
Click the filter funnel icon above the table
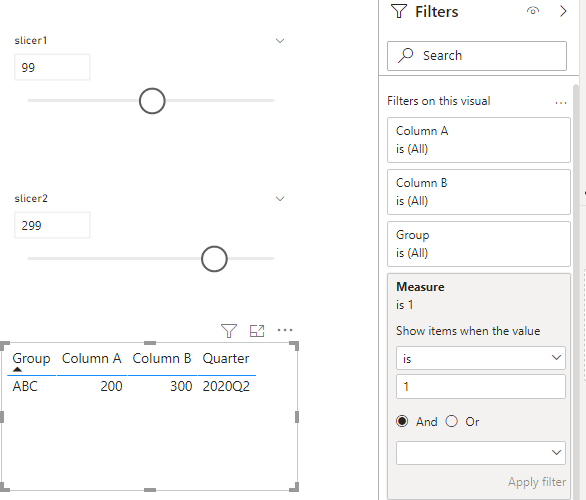pyautogui.click(x=229, y=331)
